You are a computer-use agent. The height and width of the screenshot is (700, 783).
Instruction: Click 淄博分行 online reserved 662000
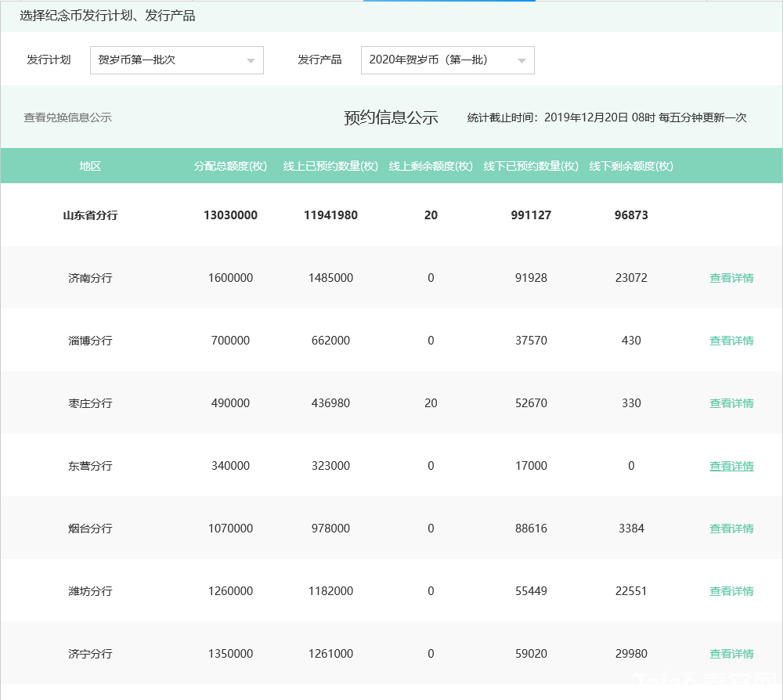point(330,341)
